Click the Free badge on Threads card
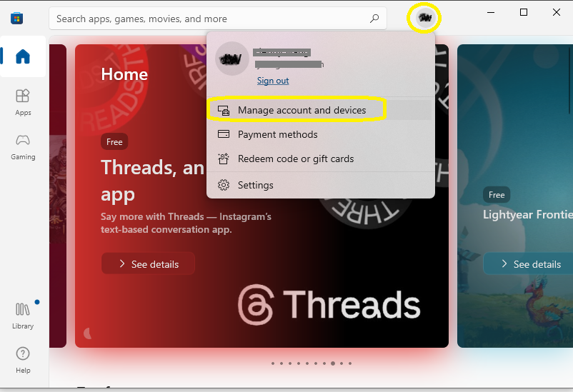Viewport: 573px width, 392px height. tap(114, 142)
